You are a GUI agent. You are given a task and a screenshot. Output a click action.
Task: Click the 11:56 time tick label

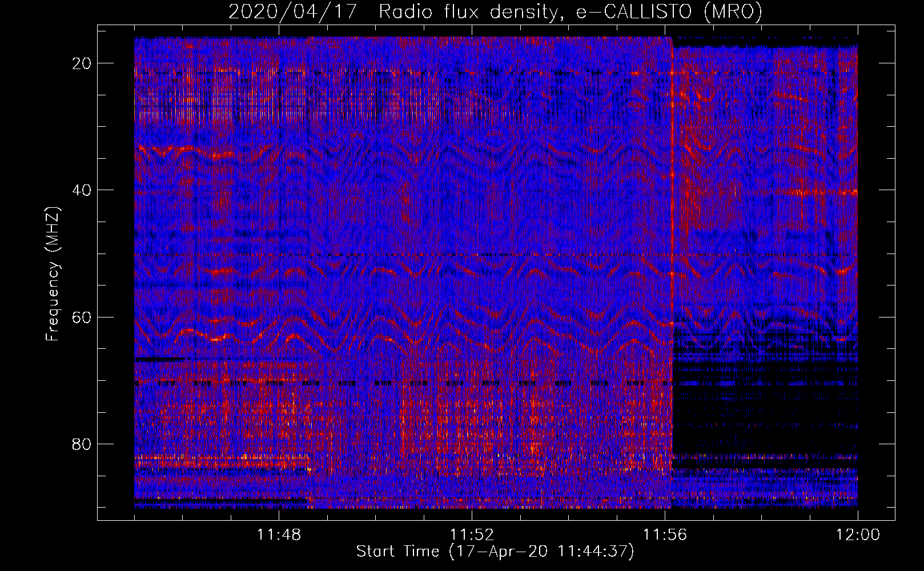click(665, 535)
